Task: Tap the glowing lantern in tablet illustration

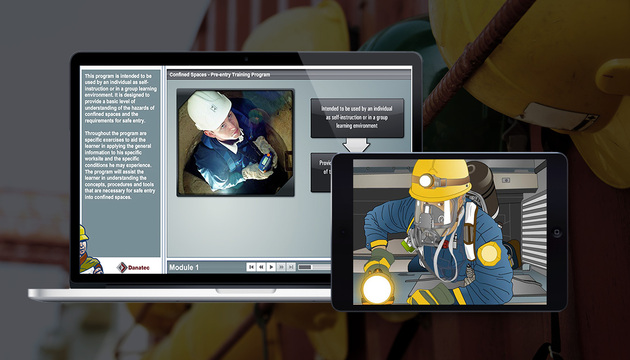Action: 376,287
